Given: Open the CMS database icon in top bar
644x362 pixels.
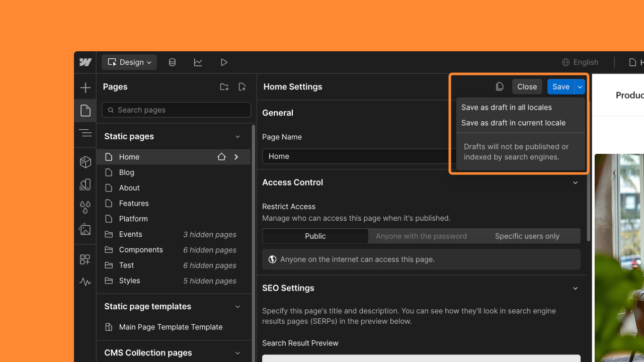Looking at the screenshot, I should pyautogui.click(x=172, y=62).
